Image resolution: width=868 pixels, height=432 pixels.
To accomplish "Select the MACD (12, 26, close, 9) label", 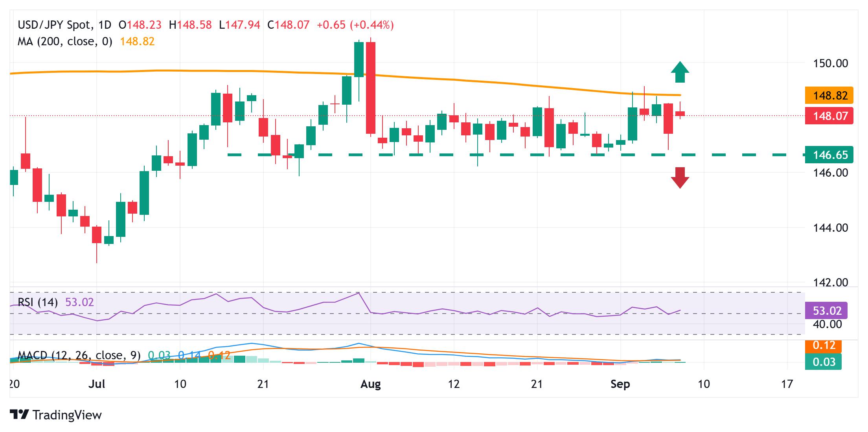I will click(x=79, y=355).
